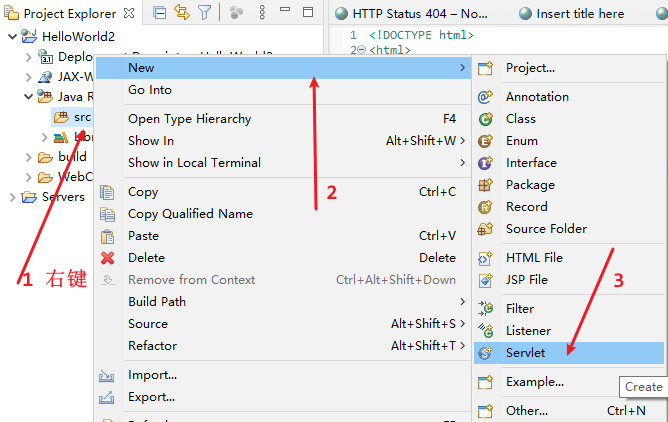This screenshot has height=422, width=668.
Task: Click the Paste clipboard icon
Action: tap(107, 236)
